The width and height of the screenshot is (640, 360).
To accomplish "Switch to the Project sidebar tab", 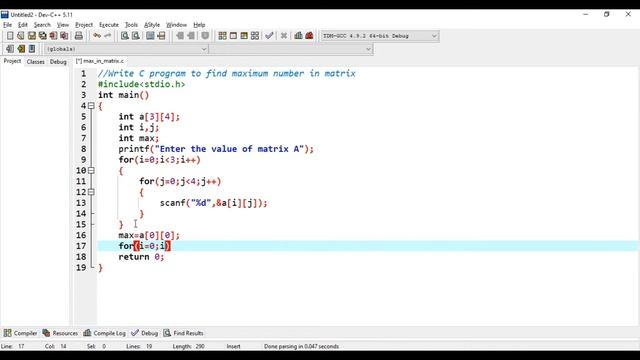I will 12,61.
